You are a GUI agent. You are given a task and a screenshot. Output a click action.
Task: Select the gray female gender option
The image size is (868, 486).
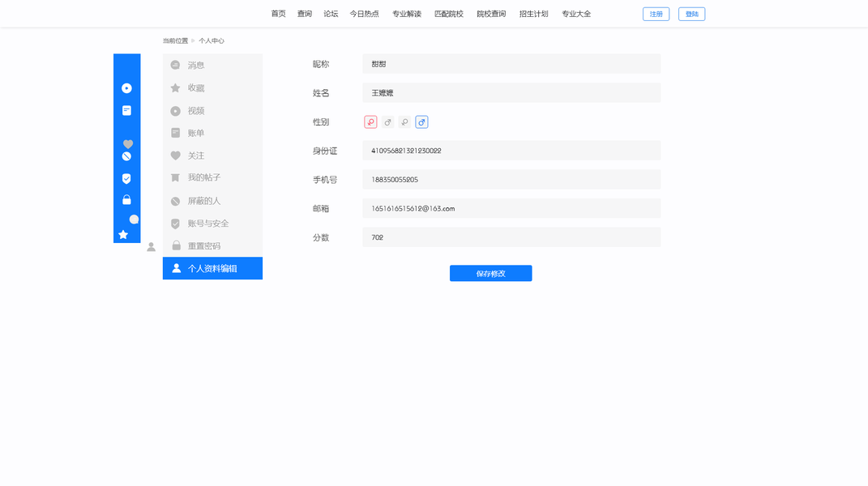[x=404, y=122]
